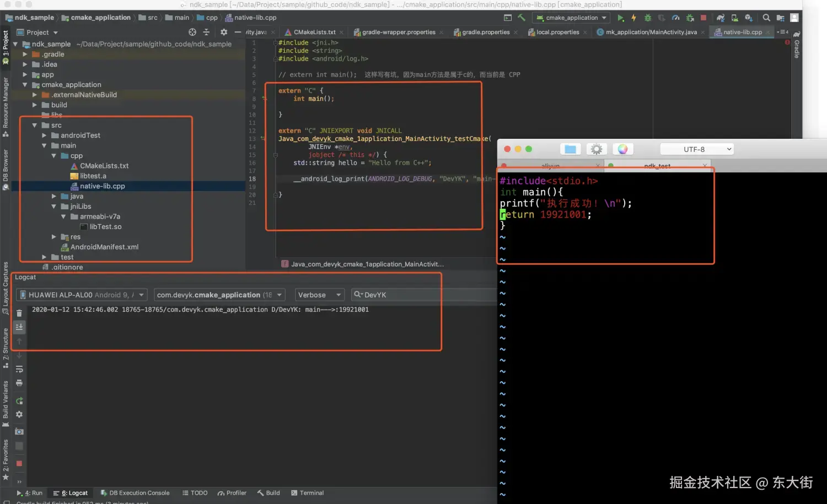Click the Debug bug icon in toolbar
This screenshot has width=827, height=504.
coord(648,18)
